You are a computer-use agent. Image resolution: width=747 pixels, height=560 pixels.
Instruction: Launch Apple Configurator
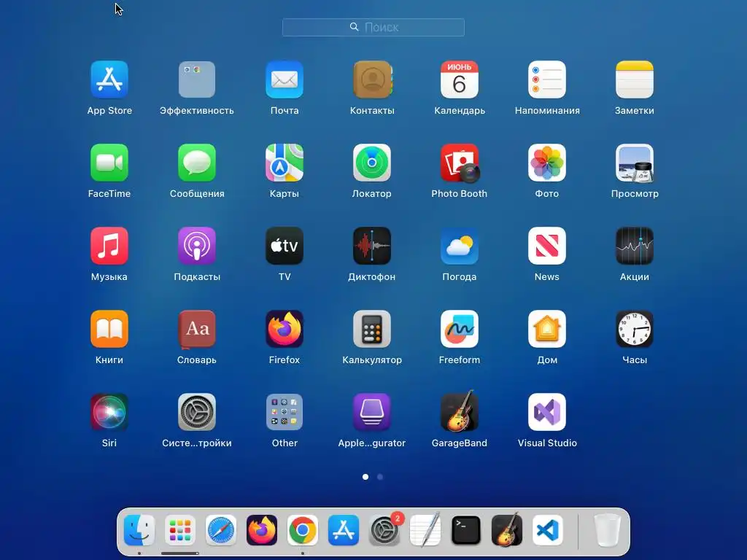[372, 412]
